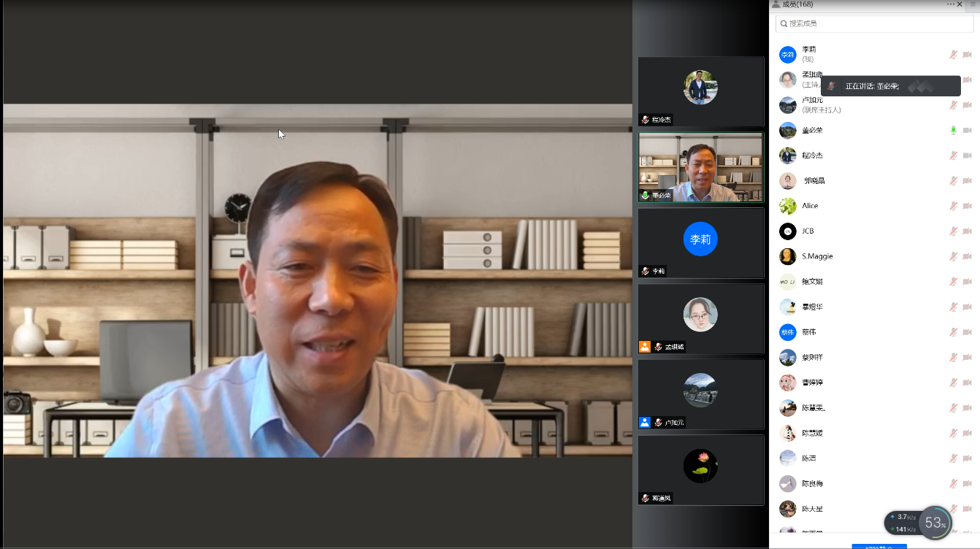980x549 pixels.
Task: Select the active speaker video thumbnail
Action: (x=700, y=167)
